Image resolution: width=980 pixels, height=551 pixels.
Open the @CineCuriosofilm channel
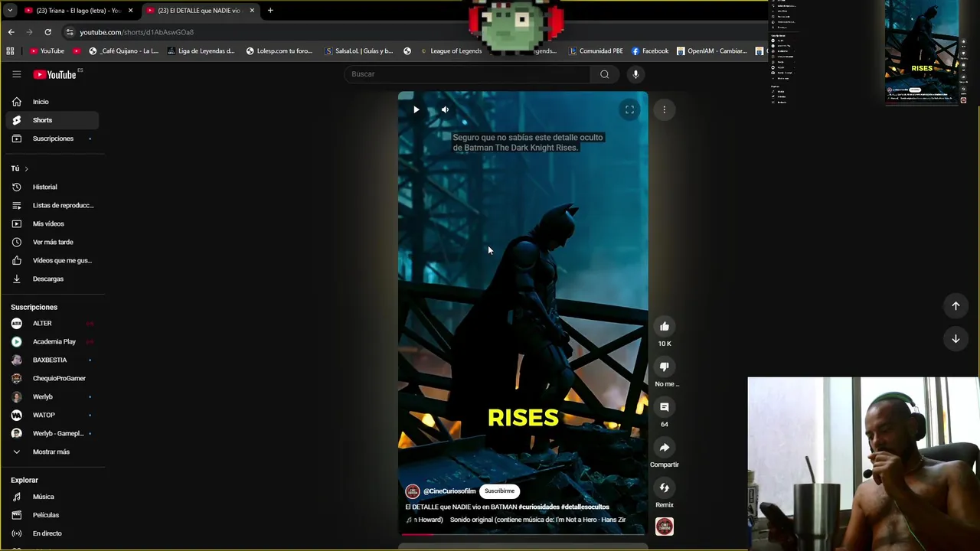tap(449, 491)
